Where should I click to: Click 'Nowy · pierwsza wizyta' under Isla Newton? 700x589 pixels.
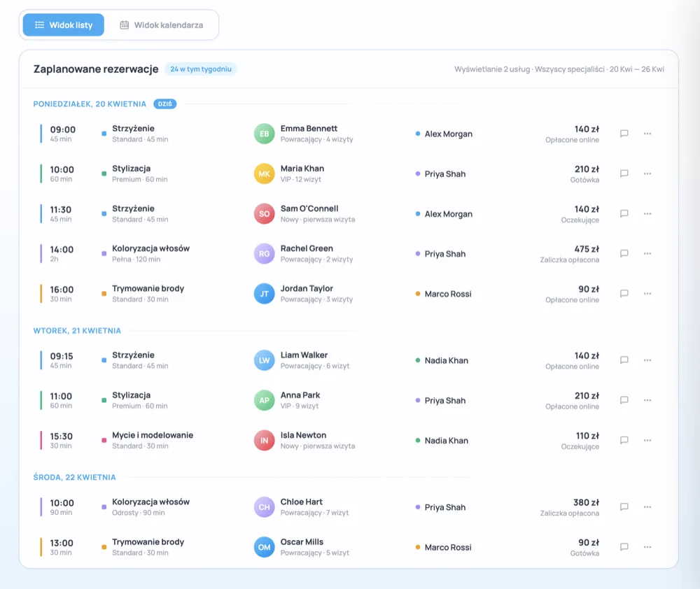click(x=318, y=446)
